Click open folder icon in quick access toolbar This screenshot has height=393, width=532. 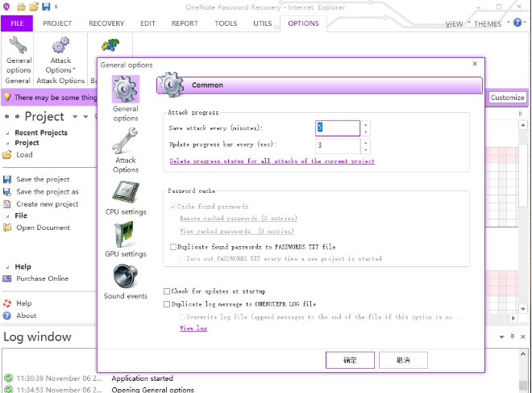(21, 6)
